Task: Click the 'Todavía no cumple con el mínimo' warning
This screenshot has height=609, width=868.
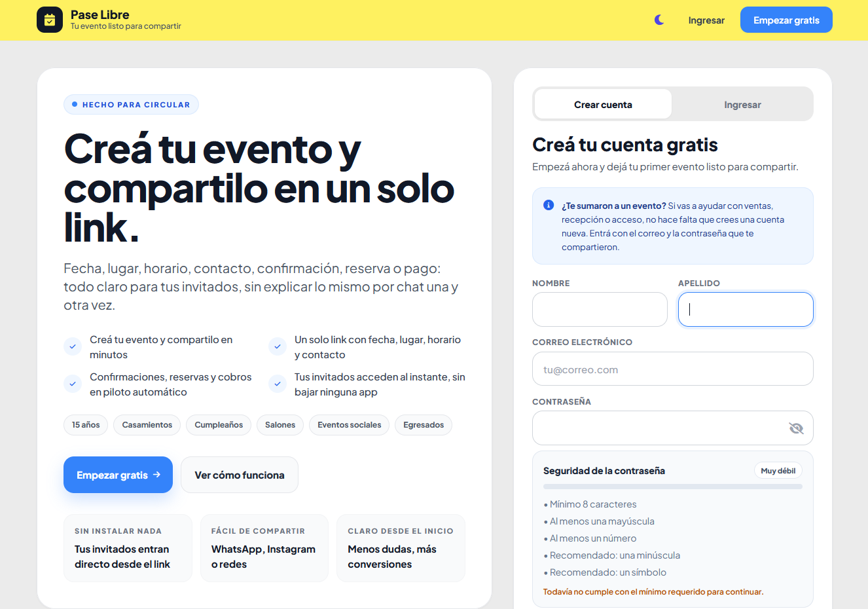Action: pyautogui.click(x=653, y=592)
